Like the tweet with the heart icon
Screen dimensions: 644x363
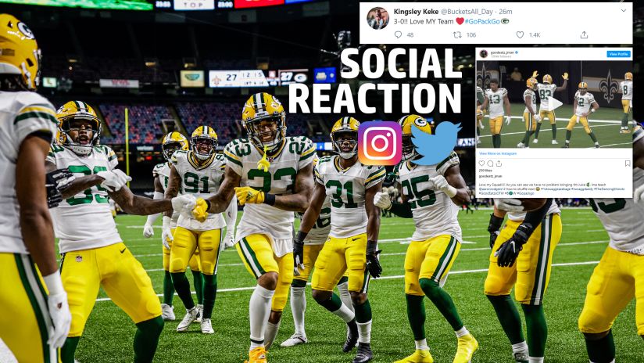click(520, 35)
